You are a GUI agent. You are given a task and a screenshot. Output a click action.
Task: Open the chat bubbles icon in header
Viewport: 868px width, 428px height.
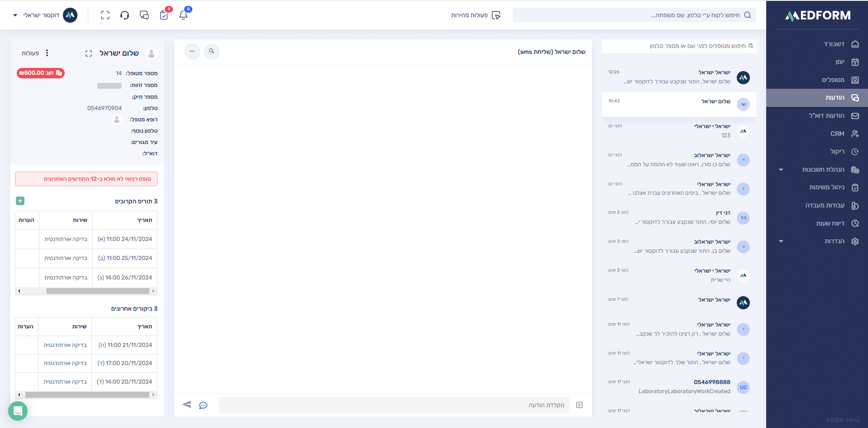coord(144,15)
